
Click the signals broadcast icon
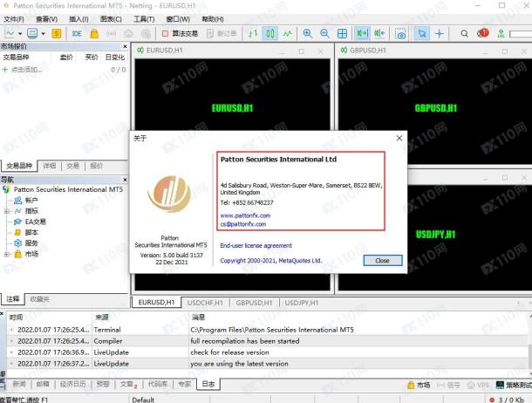click(112, 33)
